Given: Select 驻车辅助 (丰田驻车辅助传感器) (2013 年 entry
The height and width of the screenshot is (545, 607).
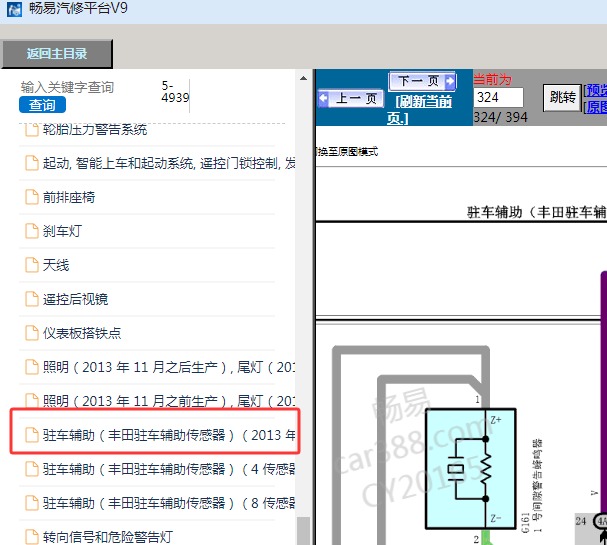Looking at the screenshot, I should tap(169, 435).
